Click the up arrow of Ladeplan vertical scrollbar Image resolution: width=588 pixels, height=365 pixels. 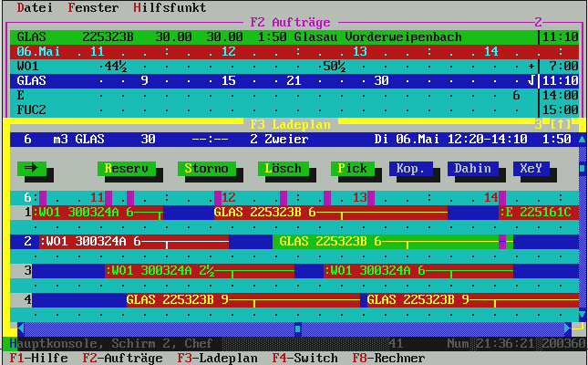[581, 140]
